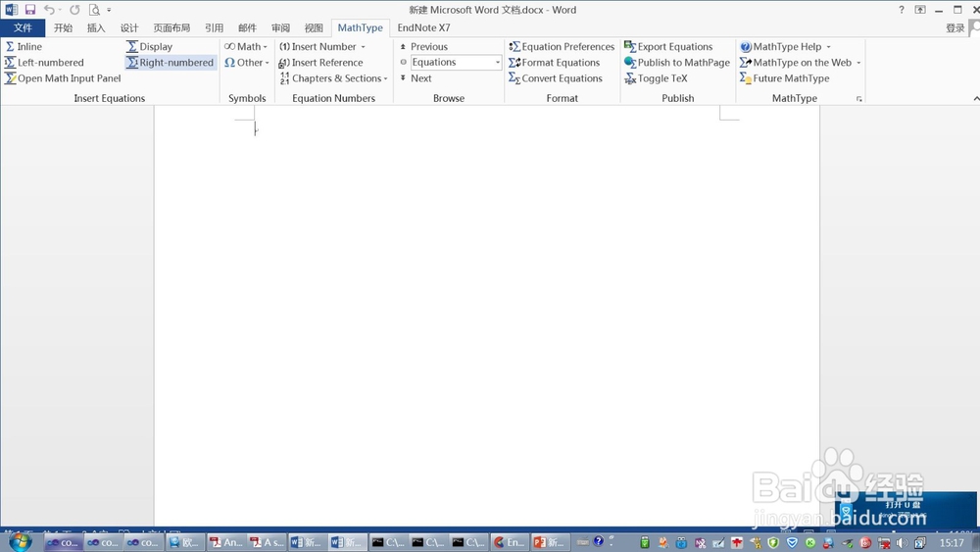The height and width of the screenshot is (552, 980).
Task: Switch to the 欧... taskbar window
Action: click(x=184, y=542)
